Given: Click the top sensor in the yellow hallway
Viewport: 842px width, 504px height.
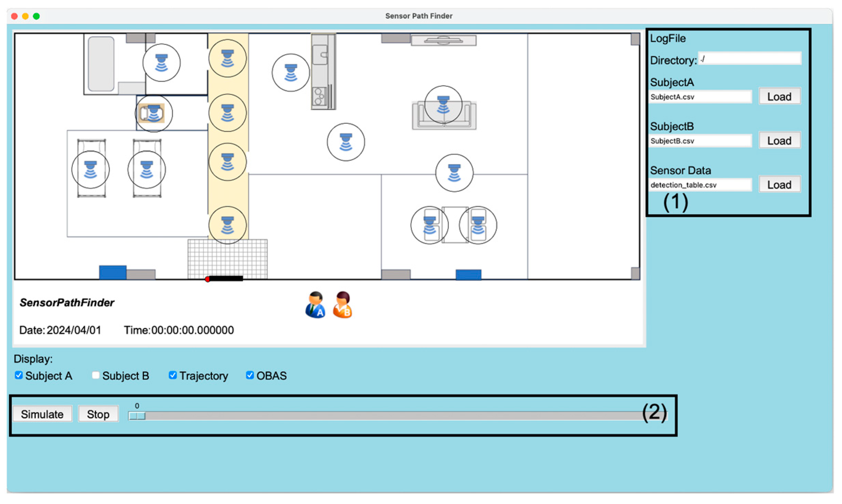Looking at the screenshot, I should [x=227, y=58].
